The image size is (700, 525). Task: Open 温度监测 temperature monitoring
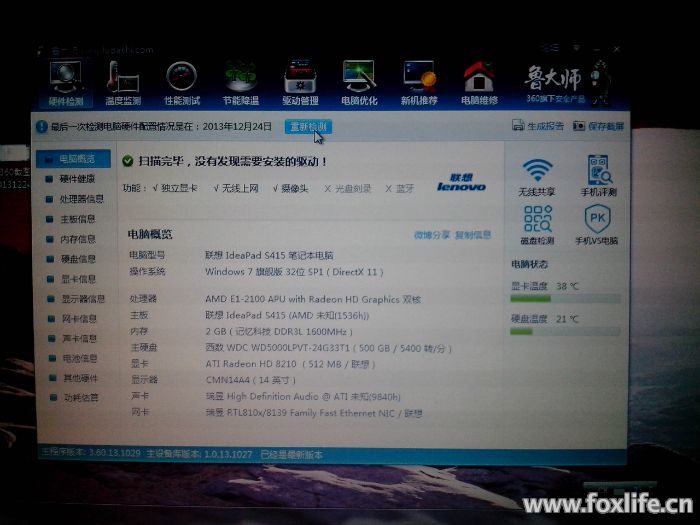coord(124,83)
